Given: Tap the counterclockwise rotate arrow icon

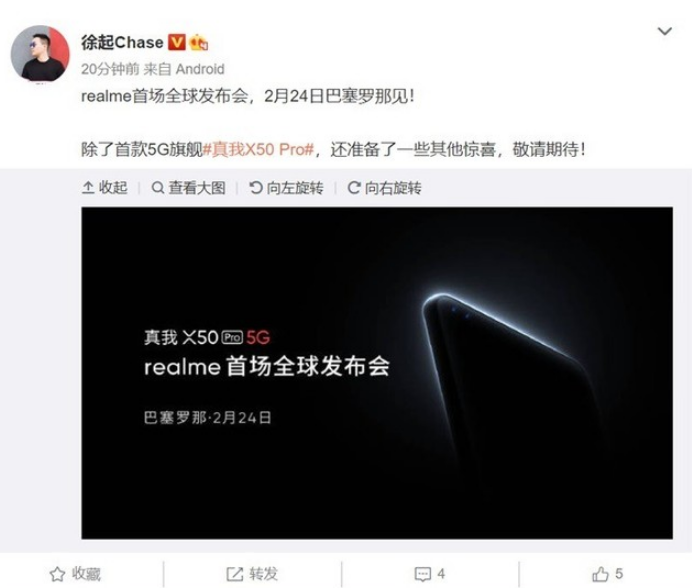Looking at the screenshot, I should pos(256,188).
